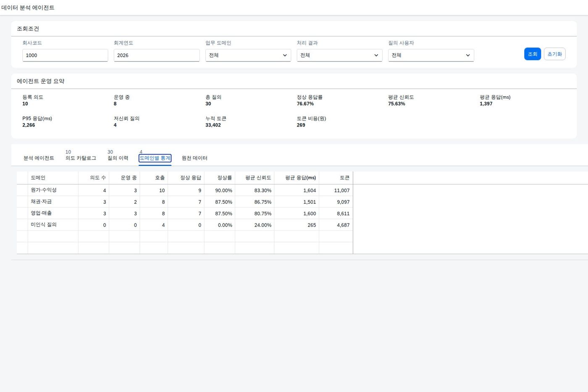This screenshot has width=588, height=392.
Task: Open the 업무 도메인 dropdown
Action: 248,55
